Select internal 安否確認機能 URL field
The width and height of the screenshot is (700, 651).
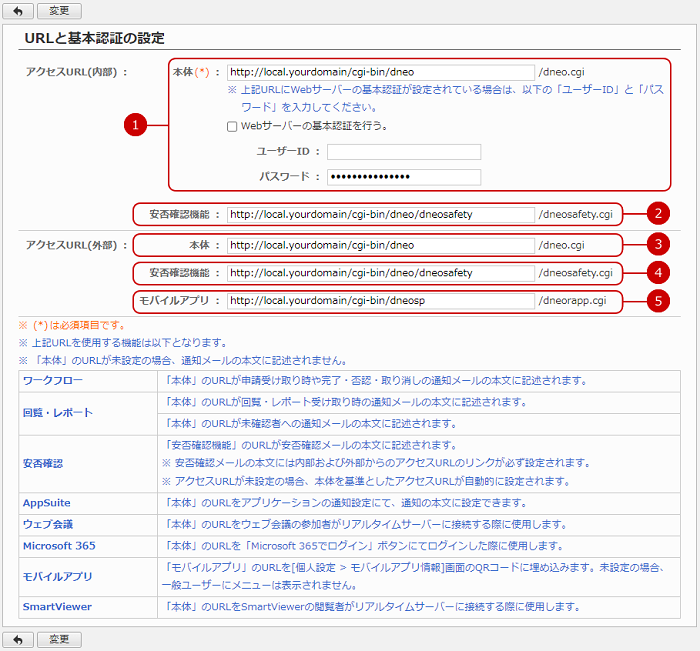click(x=380, y=214)
